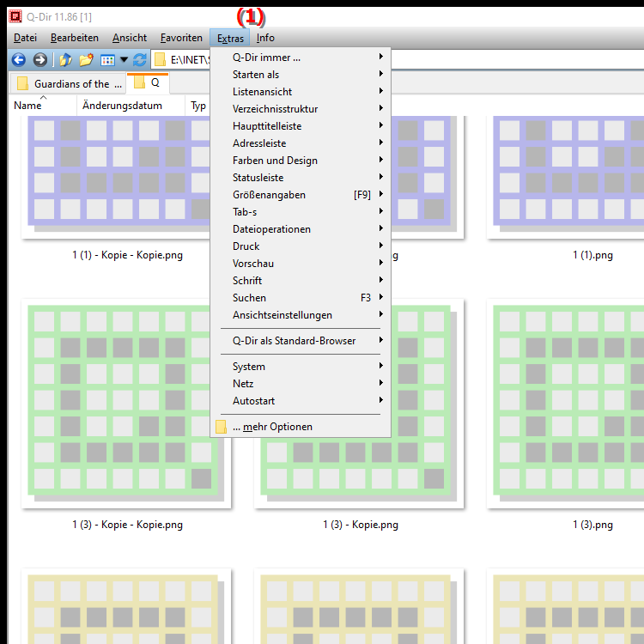Open the Ansicht menu
Viewport: 644px width, 644px height.
(130, 38)
